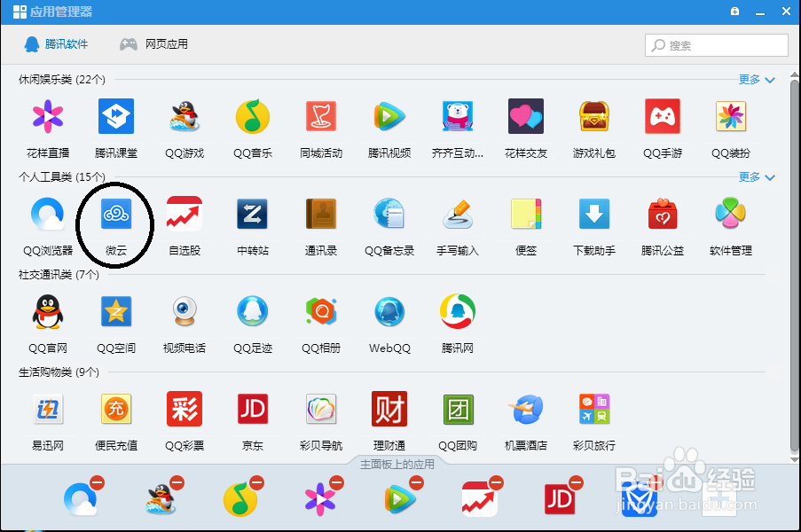Viewport: 801px width, 532px height.
Task: Remove 自选股 from the main panel
Action: (496, 482)
